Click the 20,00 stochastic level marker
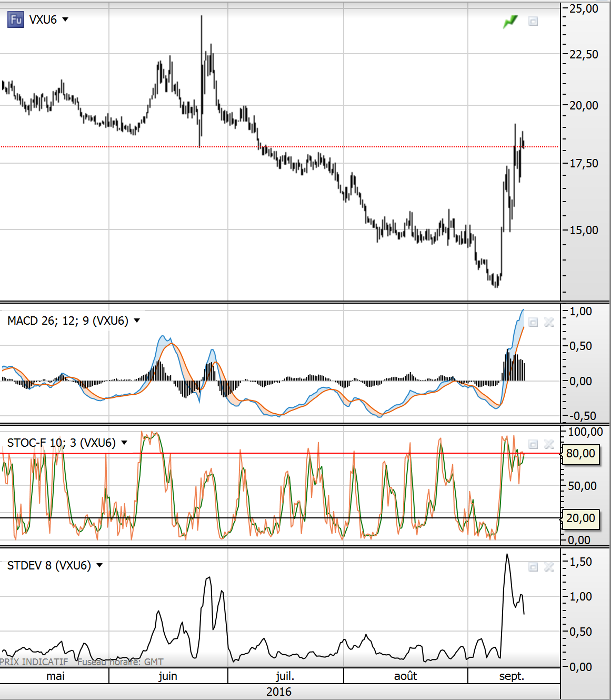The image size is (611, 700). coord(581,518)
